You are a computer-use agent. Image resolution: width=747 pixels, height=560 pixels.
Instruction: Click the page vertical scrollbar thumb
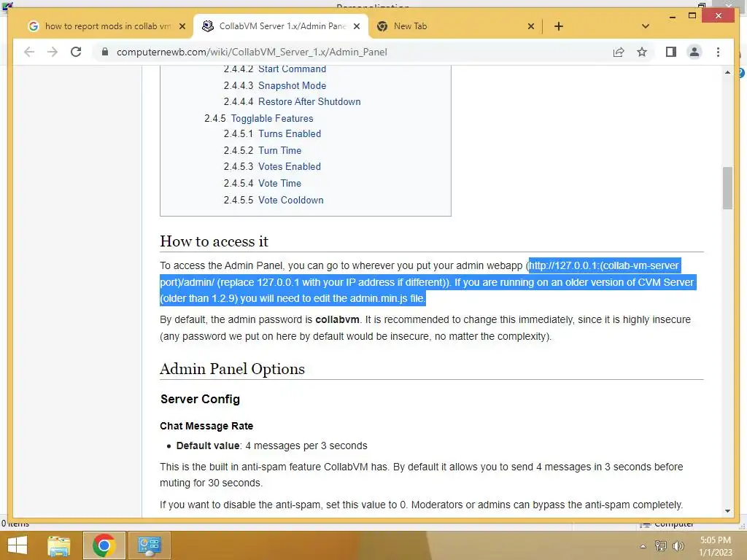tap(727, 188)
